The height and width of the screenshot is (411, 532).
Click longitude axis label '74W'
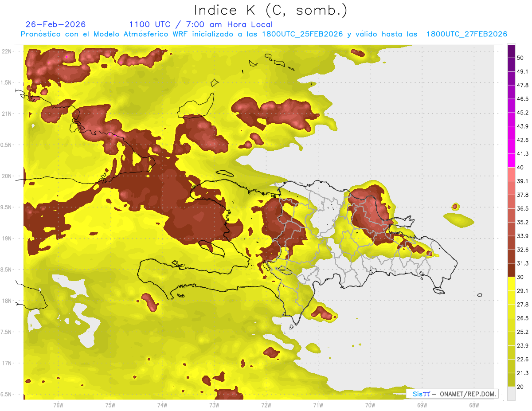click(162, 405)
